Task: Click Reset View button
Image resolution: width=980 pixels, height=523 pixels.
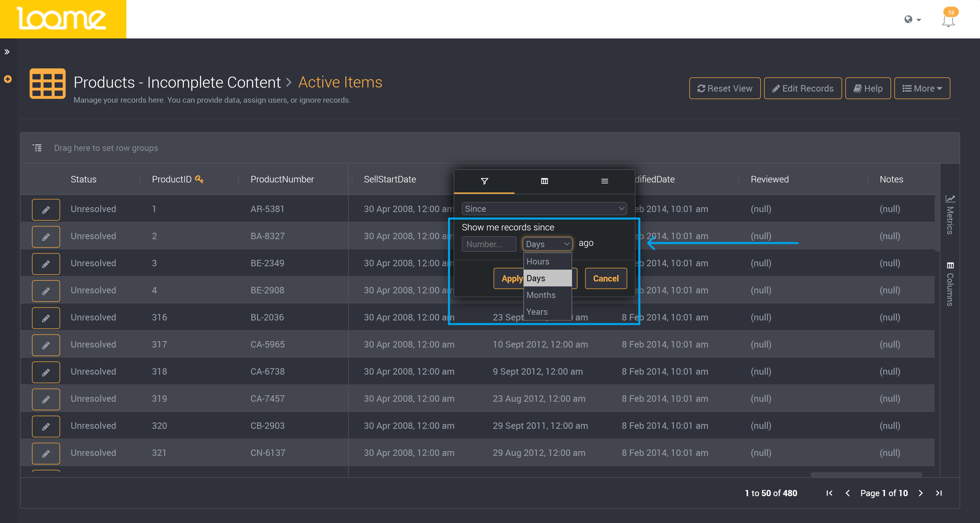Action: click(725, 88)
